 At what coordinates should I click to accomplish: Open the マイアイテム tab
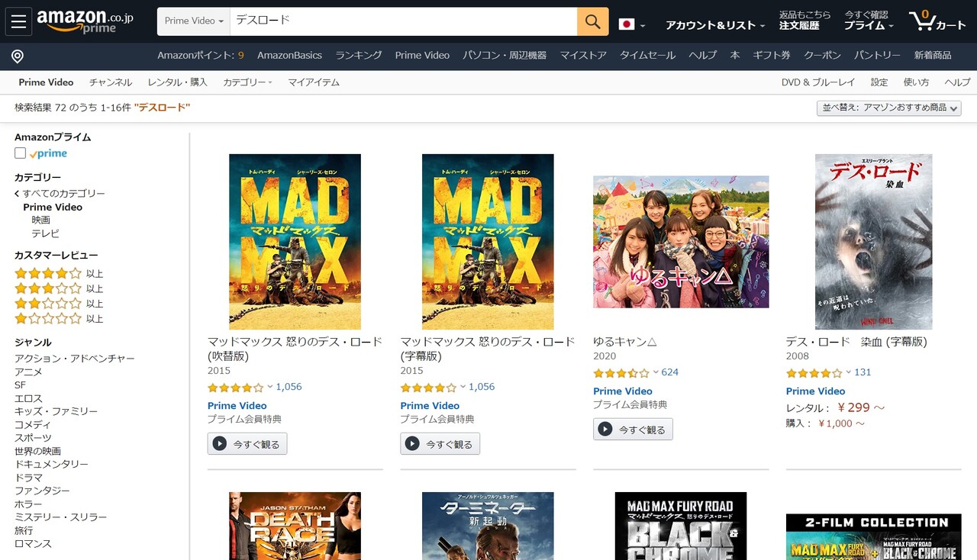314,82
